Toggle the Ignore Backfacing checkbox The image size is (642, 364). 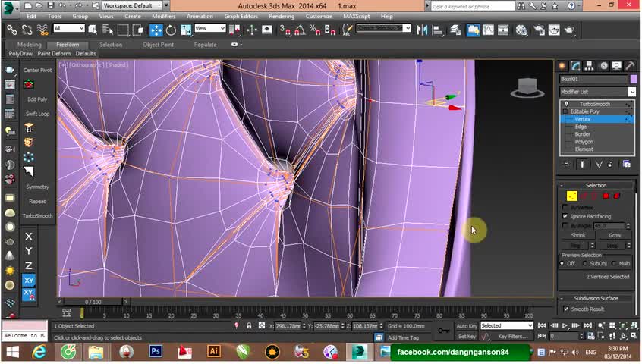[565, 216]
